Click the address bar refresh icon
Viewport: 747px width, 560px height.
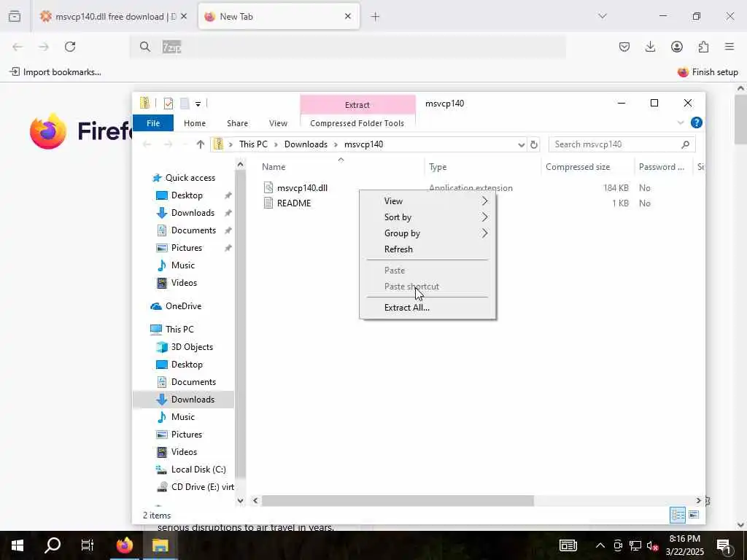(533, 144)
